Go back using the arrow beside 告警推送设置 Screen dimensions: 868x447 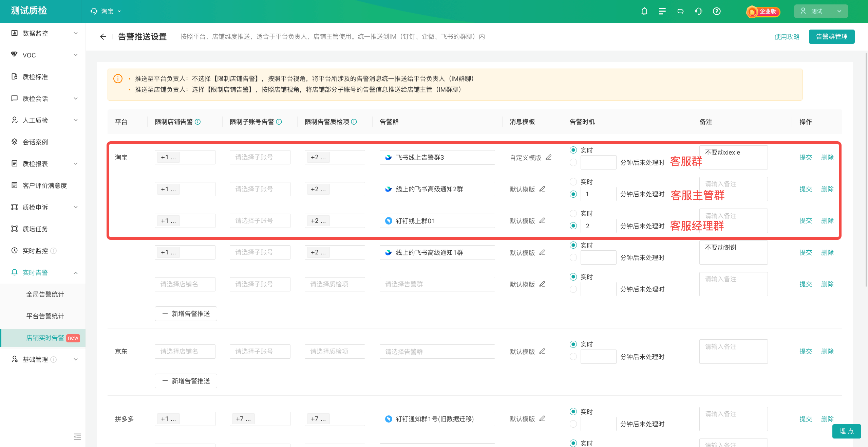[103, 37]
